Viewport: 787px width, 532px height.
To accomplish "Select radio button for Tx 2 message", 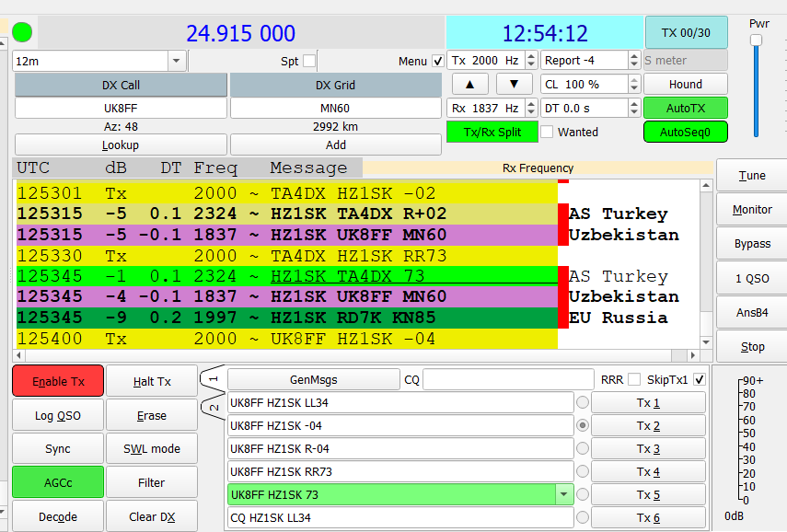I will point(583,425).
